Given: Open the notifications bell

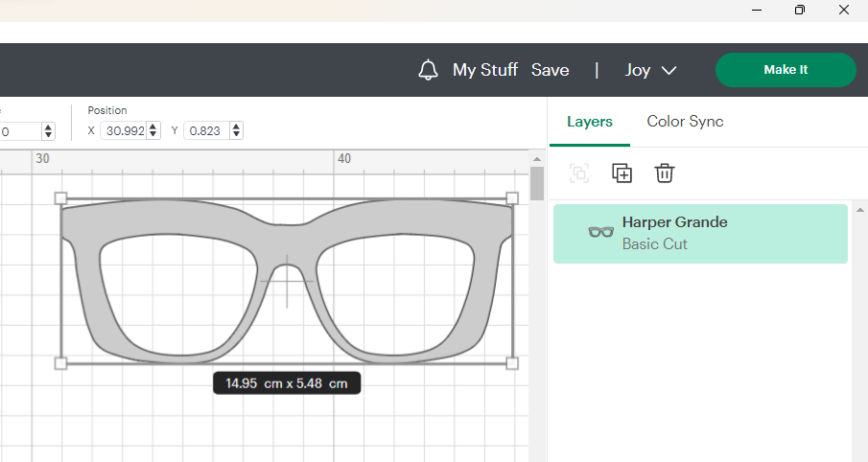Looking at the screenshot, I should [x=428, y=70].
